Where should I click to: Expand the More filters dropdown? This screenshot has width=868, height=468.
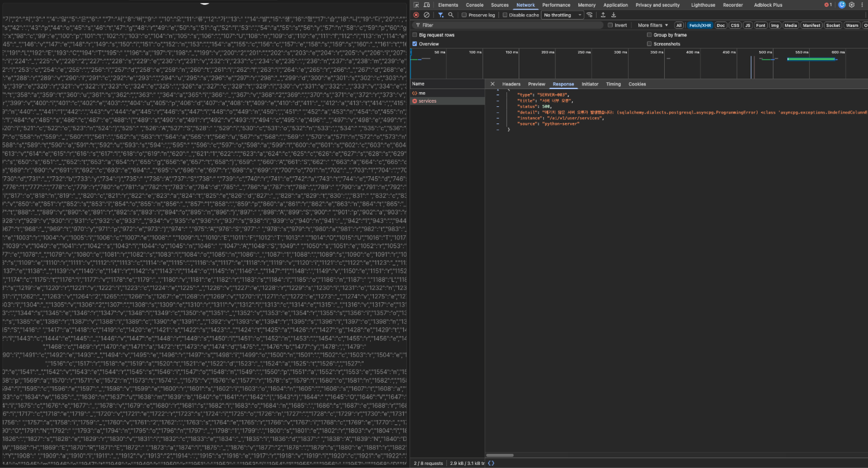point(653,25)
